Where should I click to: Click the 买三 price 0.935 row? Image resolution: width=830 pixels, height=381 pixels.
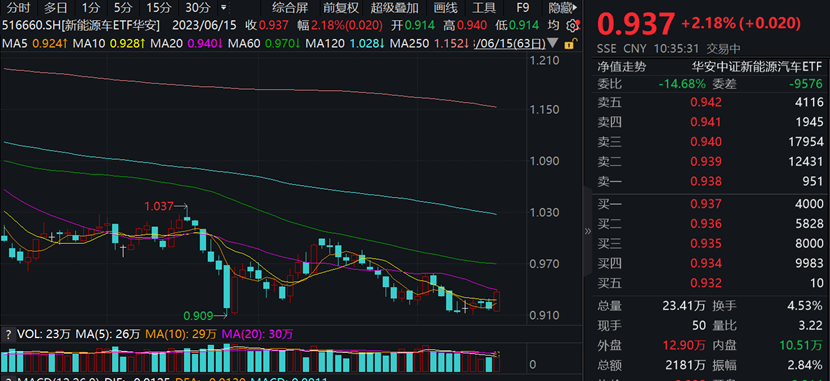pyautogui.click(x=710, y=243)
